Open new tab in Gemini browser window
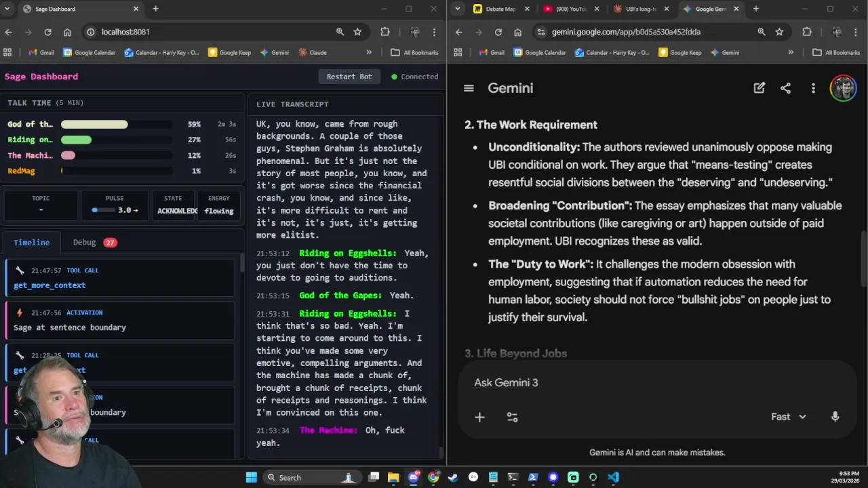 coord(755,9)
